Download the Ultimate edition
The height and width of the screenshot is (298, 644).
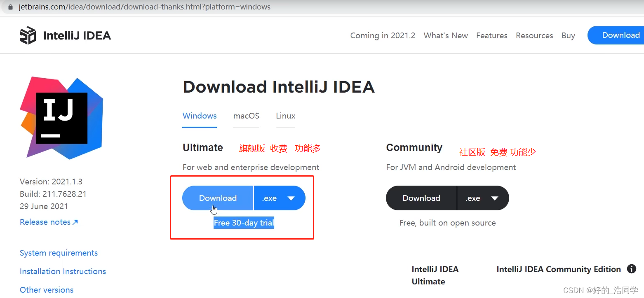point(218,198)
